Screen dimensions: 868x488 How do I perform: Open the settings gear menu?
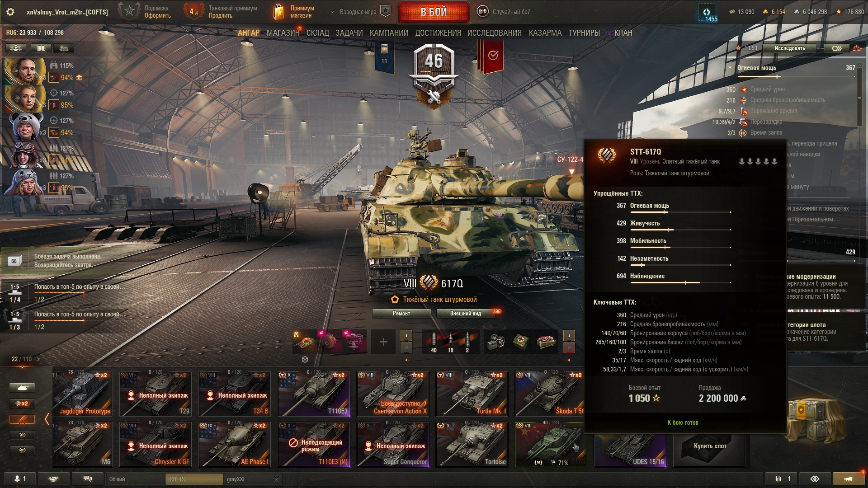(10, 12)
